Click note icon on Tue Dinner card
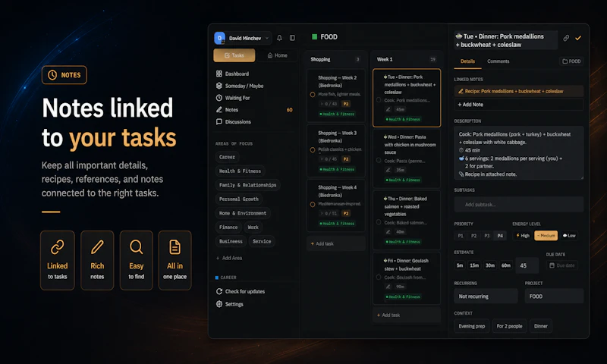 (x=388, y=109)
